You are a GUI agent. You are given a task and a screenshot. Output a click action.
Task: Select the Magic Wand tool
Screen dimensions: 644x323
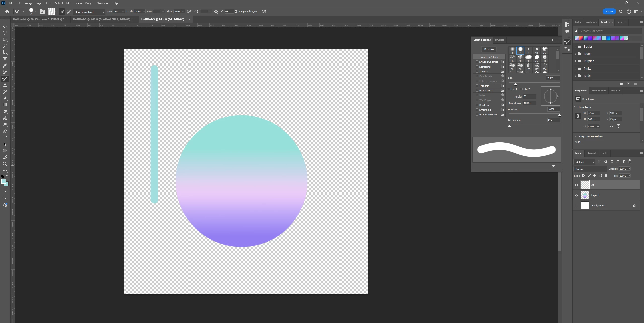click(5, 46)
